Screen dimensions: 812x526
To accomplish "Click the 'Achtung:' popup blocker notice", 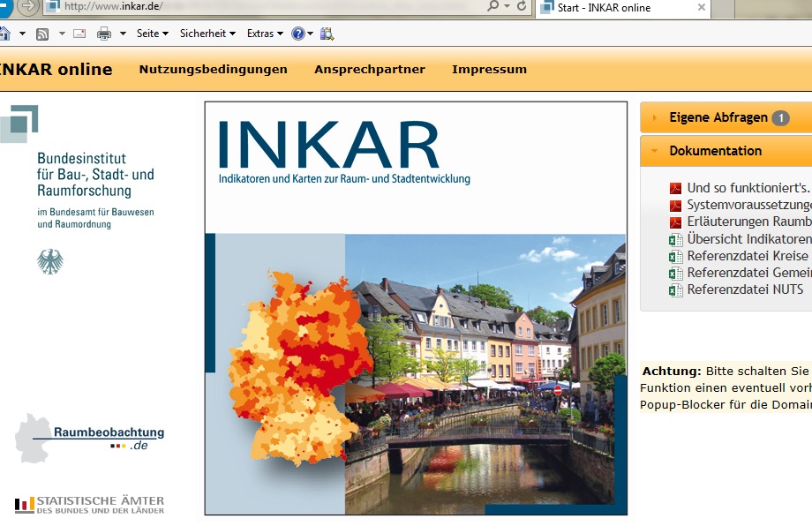I will pos(726,387).
